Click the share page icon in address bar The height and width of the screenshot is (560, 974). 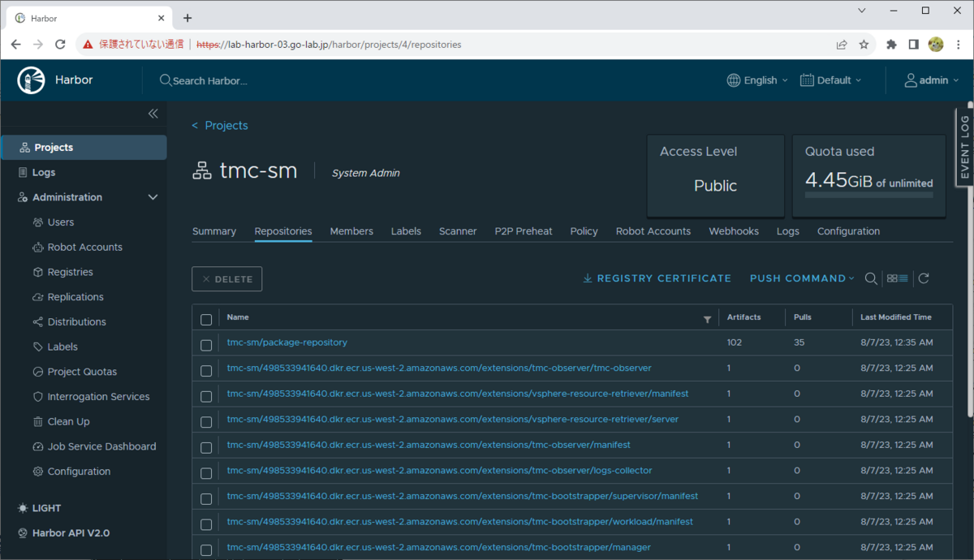(842, 45)
